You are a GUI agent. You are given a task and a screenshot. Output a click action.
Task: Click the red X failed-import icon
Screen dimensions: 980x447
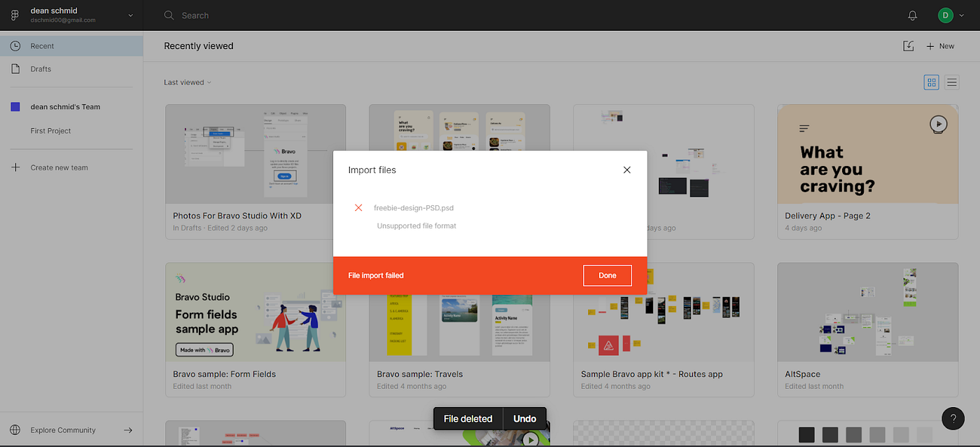tap(358, 208)
